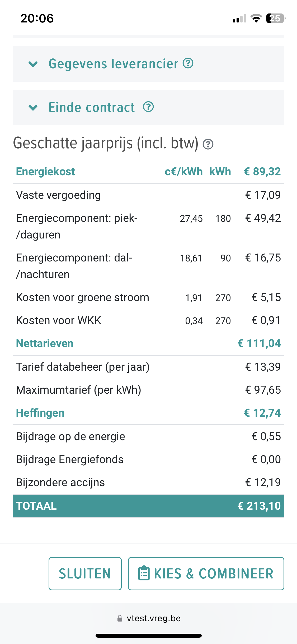This screenshot has width=297, height=644.
Task: Click help icon next to Gegevens leverancier
Action: [x=188, y=63]
